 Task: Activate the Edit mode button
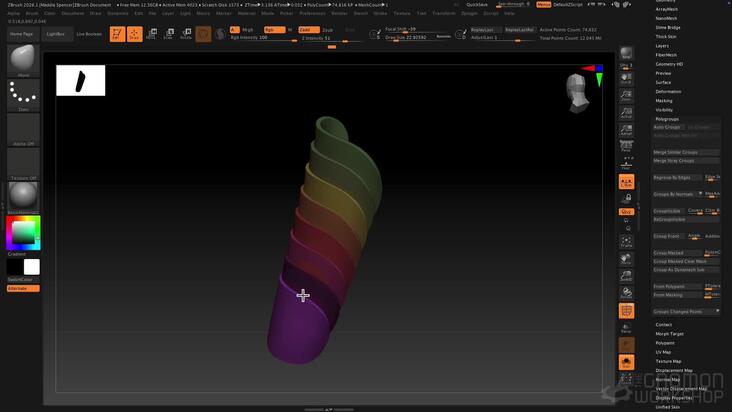[x=117, y=34]
